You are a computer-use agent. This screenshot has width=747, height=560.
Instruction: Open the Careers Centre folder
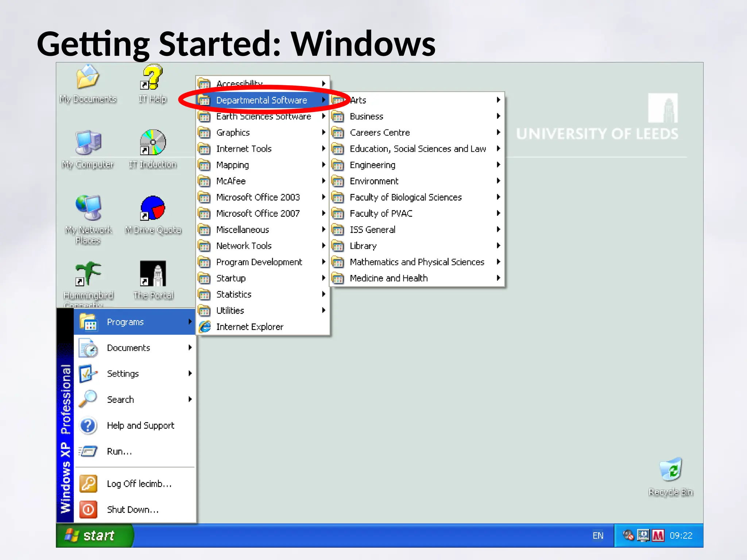[x=417, y=132]
